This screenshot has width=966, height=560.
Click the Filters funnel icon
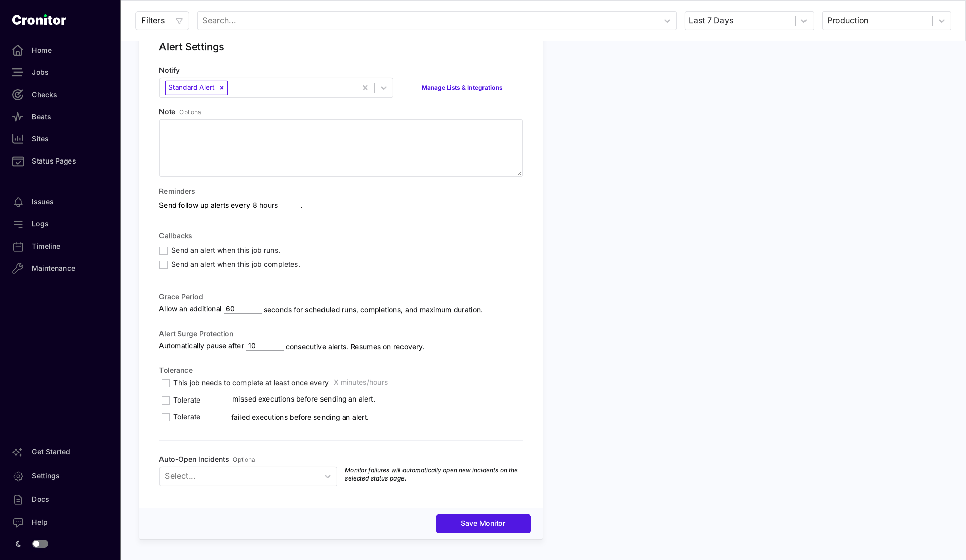179,21
